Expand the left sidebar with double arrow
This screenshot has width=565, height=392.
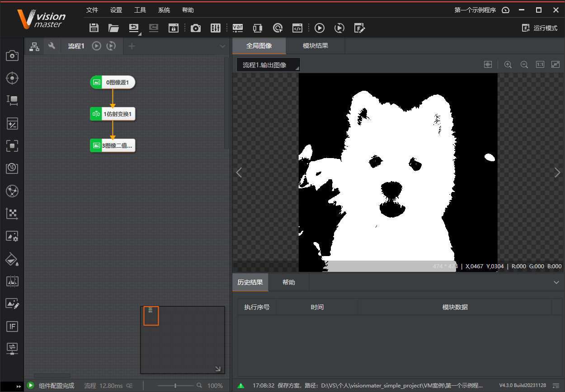pos(19,387)
